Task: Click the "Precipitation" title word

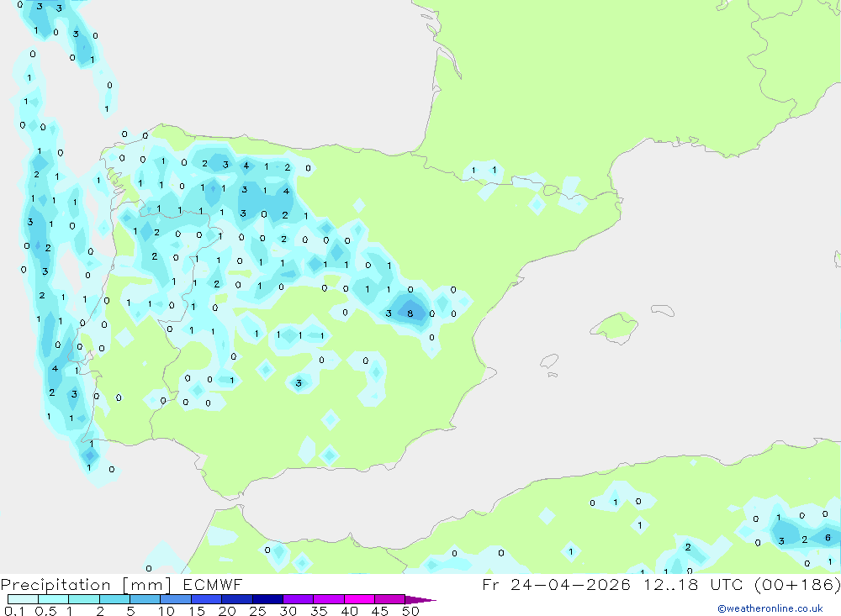Action: (x=56, y=585)
